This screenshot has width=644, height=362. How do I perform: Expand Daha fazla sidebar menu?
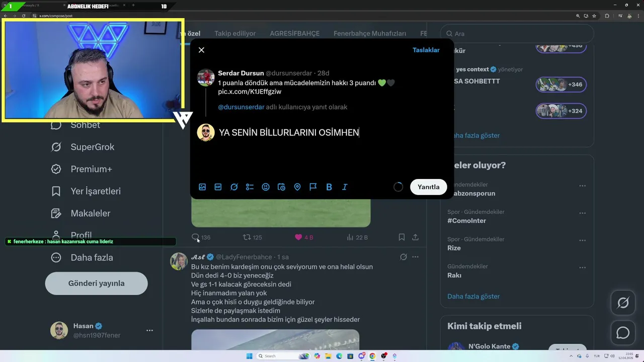pyautogui.click(x=82, y=257)
